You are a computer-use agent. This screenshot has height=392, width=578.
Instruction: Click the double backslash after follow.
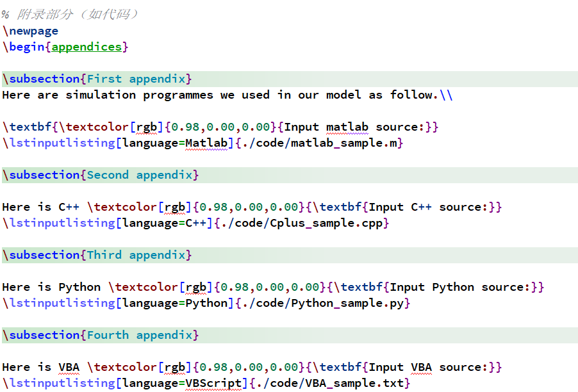[446, 95]
